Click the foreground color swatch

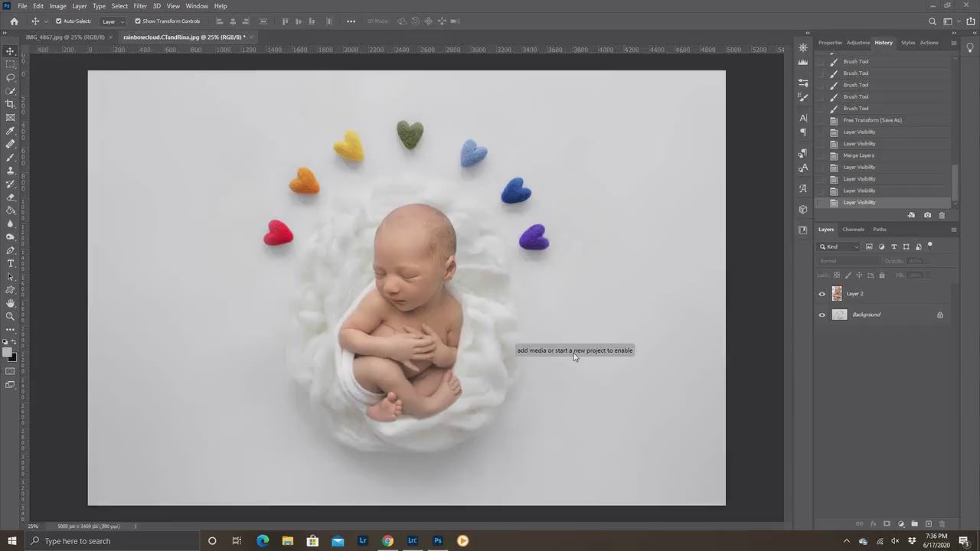(x=8, y=352)
